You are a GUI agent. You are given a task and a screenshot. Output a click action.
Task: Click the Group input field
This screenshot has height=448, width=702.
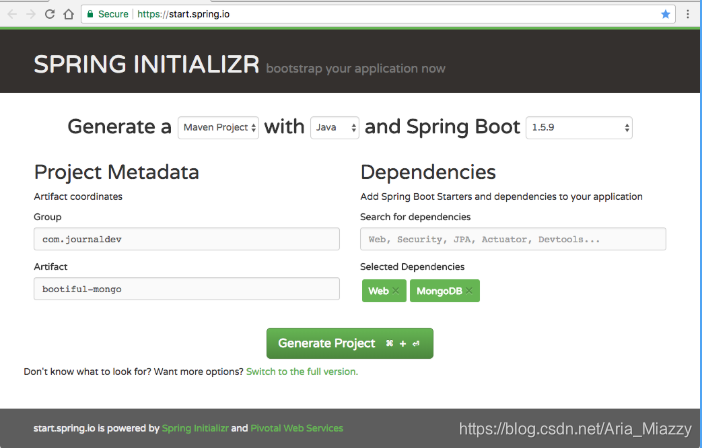186,239
